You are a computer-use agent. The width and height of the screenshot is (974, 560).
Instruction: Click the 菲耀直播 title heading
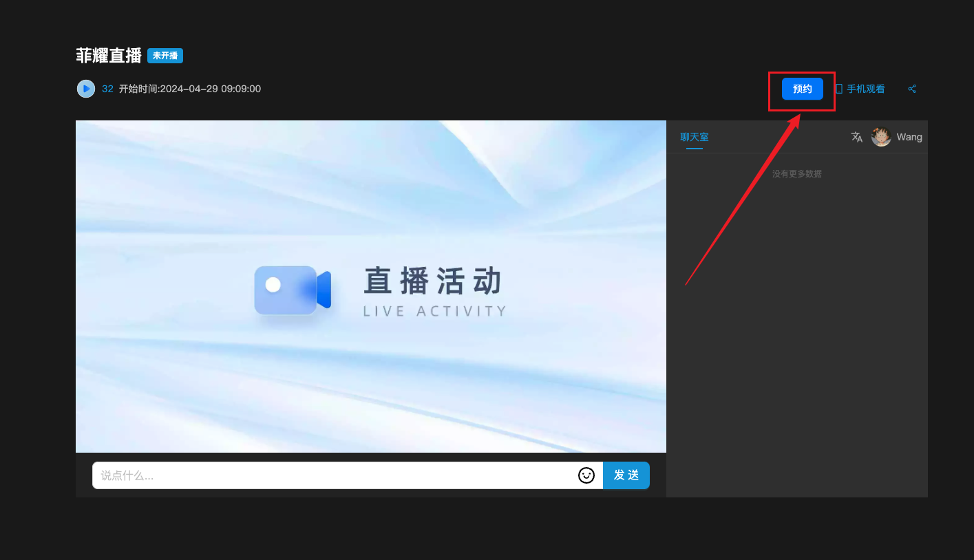[x=109, y=56]
